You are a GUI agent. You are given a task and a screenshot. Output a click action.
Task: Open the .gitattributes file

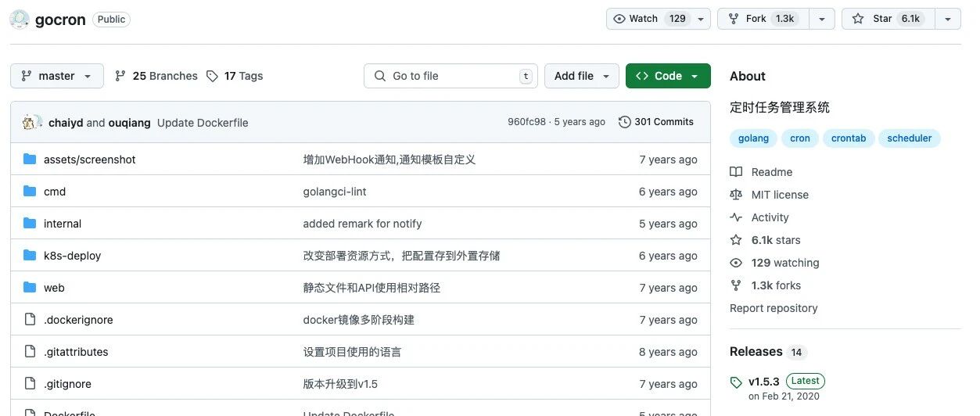click(76, 352)
